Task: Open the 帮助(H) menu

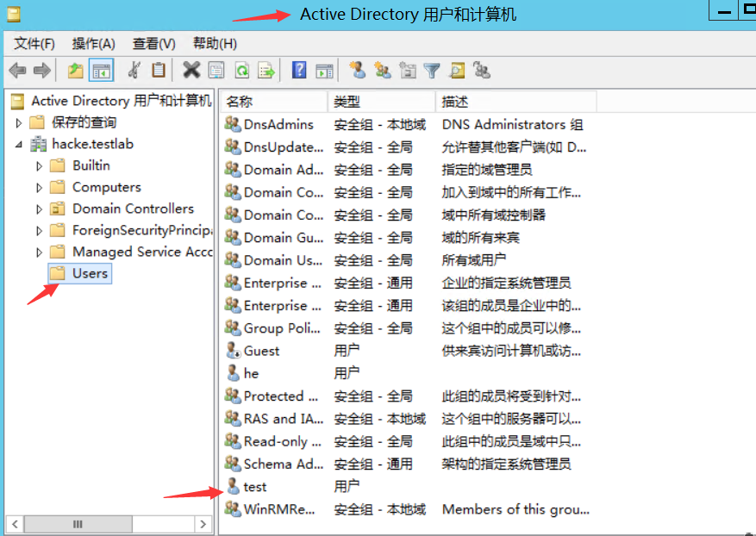Action: [x=215, y=44]
